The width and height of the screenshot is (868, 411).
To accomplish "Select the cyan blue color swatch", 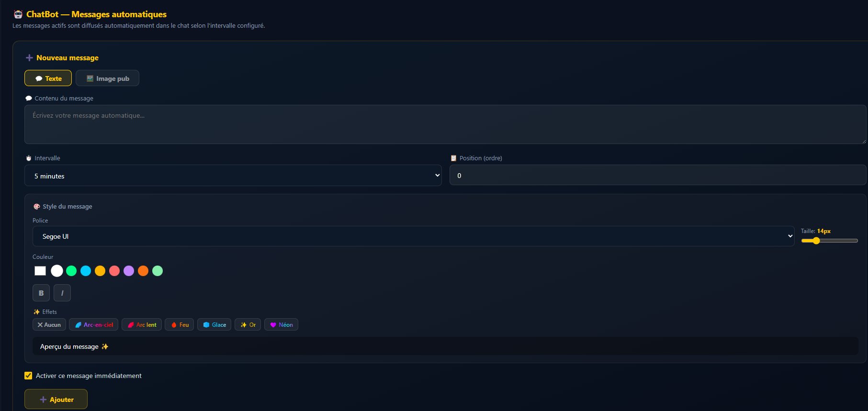I will [x=86, y=271].
